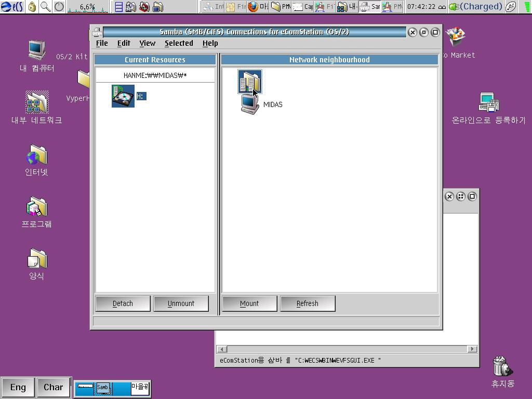Image resolution: width=532 pixels, height=399 pixels.
Task: Click the tile button on background window
Action: (x=461, y=196)
